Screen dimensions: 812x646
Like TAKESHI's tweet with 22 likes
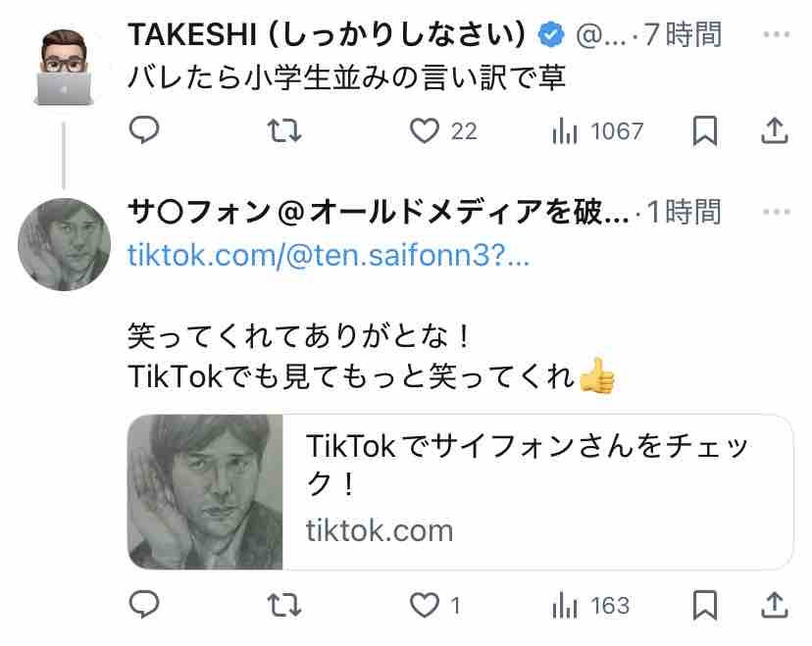(x=425, y=130)
